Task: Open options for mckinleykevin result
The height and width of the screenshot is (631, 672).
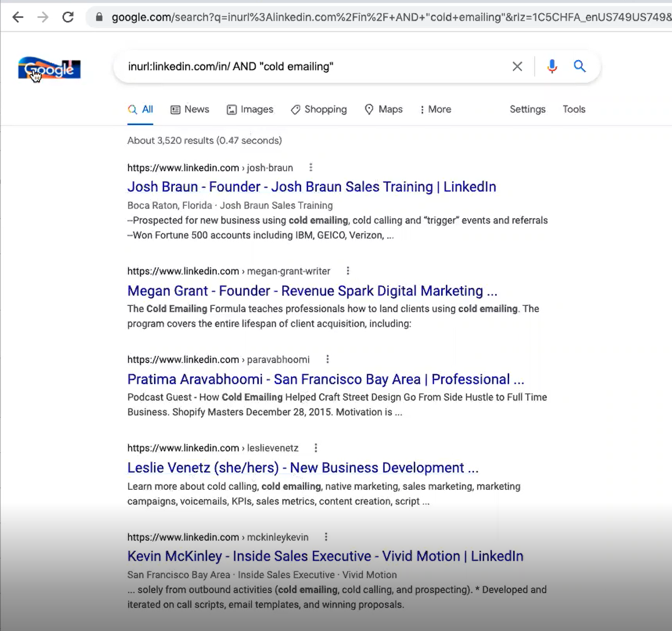Action: tap(326, 537)
